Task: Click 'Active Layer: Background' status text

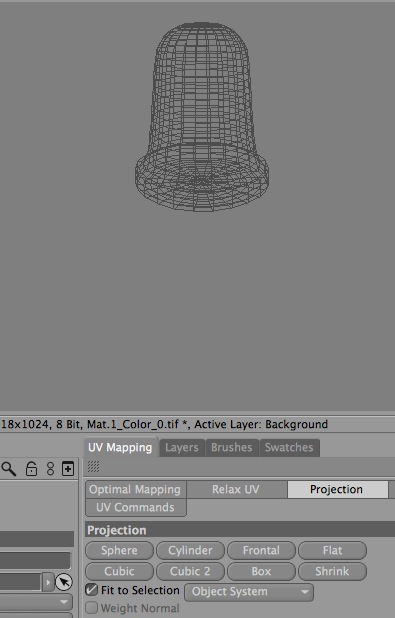Action: click(261, 424)
